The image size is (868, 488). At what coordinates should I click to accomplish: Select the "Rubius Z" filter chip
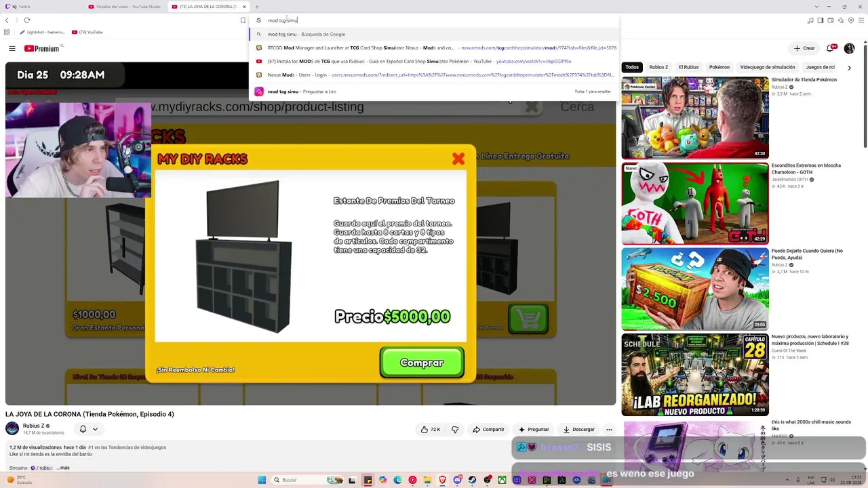click(658, 67)
